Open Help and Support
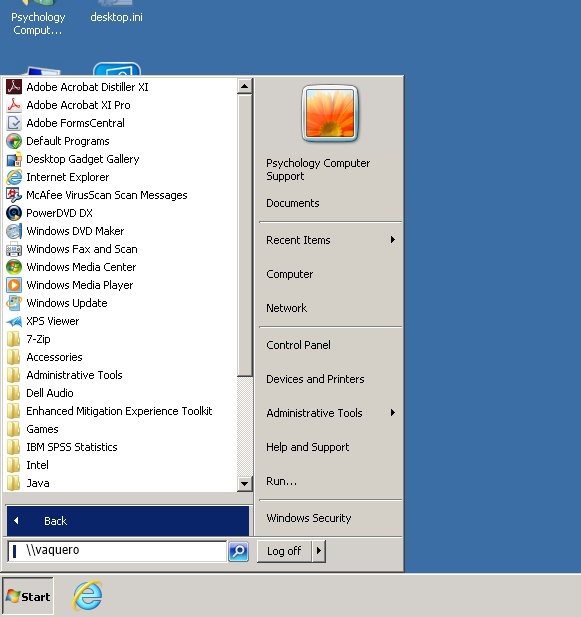The height and width of the screenshot is (617, 581). pyautogui.click(x=308, y=447)
